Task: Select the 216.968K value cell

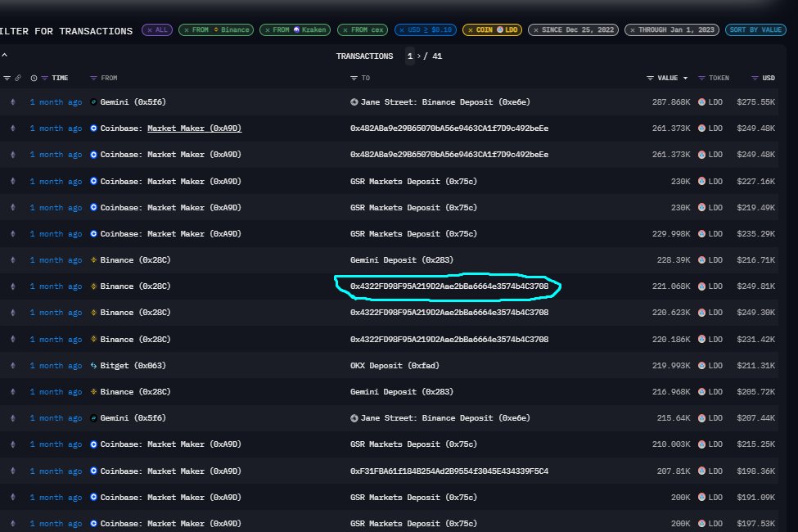Action: (x=671, y=392)
